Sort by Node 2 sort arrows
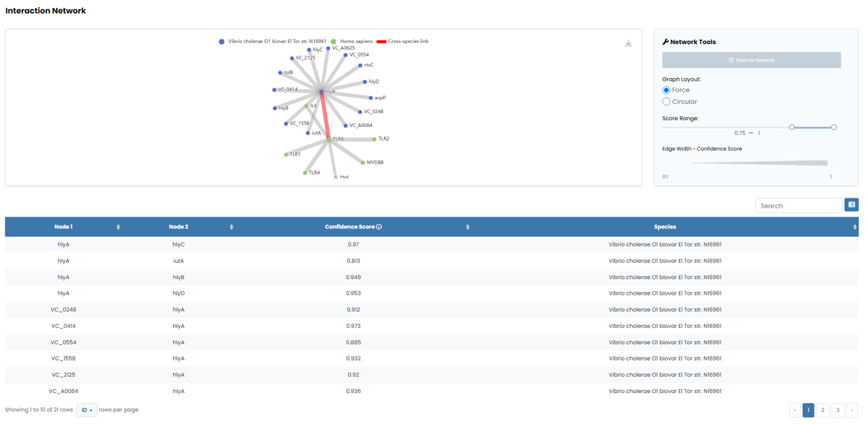Screen dimensions: 868x425 pos(231,227)
